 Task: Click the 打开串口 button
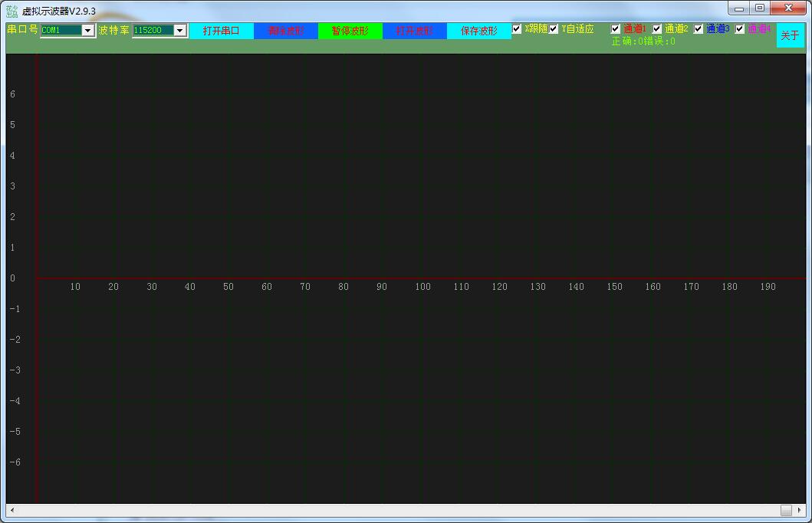[221, 31]
